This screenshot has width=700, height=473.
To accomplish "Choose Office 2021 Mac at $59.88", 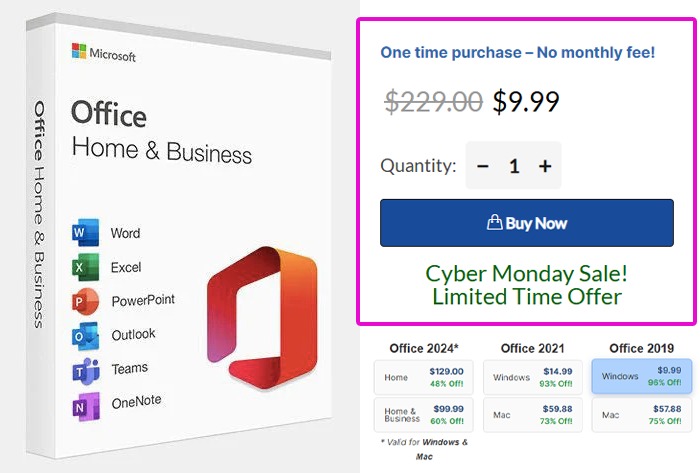I will (532, 414).
